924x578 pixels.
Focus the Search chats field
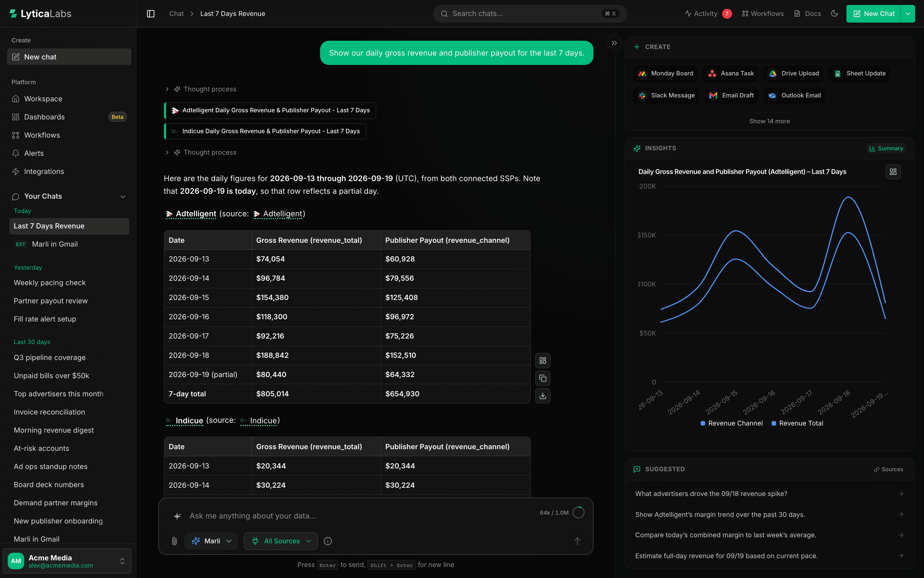click(530, 14)
